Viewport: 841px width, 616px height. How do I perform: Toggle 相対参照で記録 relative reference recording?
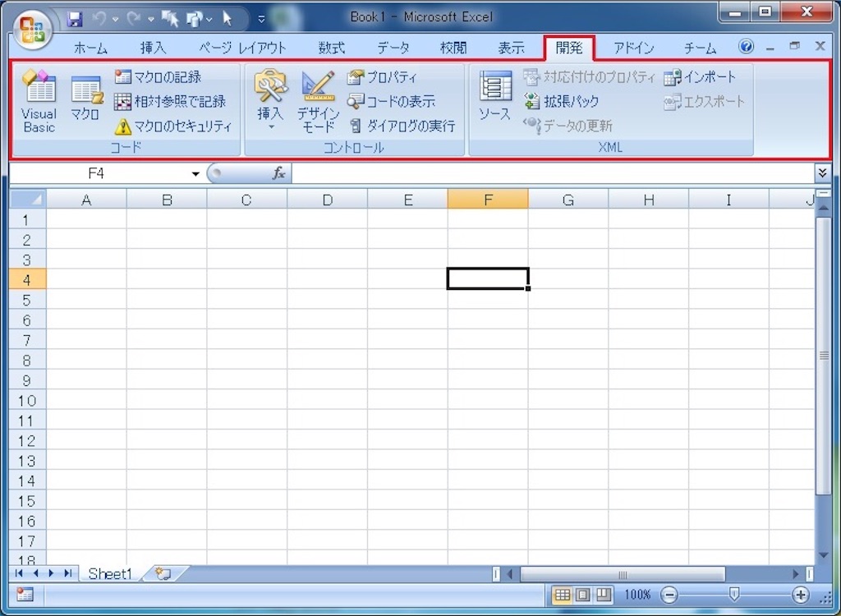[169, 101]
